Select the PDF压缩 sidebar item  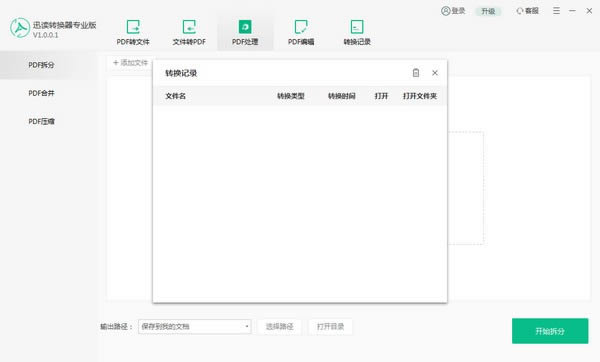41,121
